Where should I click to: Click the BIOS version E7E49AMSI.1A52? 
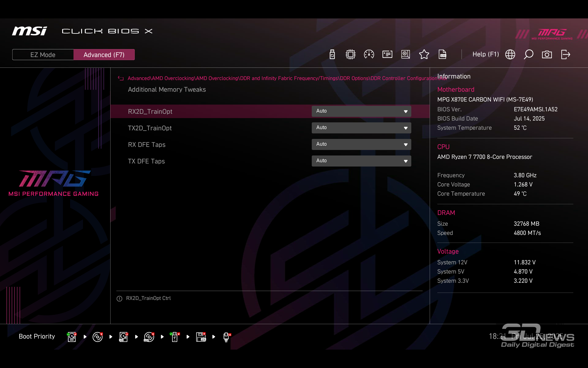536,109
